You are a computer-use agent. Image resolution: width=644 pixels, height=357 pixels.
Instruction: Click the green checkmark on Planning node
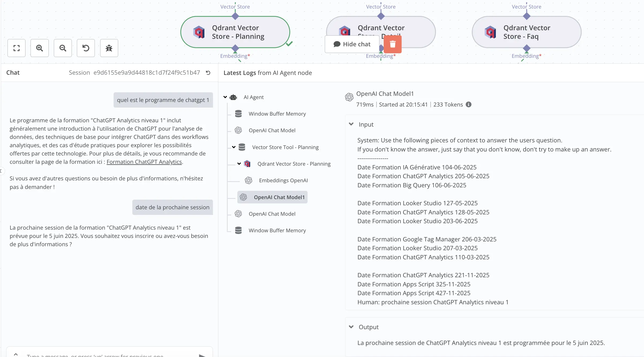point(289,44)
